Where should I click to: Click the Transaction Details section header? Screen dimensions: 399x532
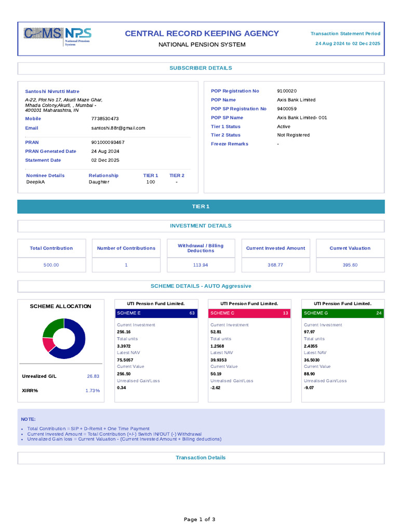(201, 458)
